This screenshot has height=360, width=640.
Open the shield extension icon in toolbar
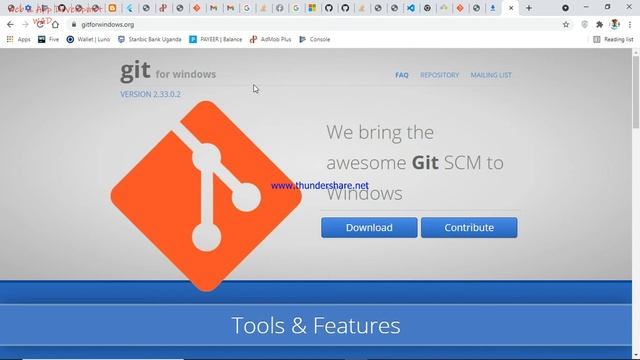click(584, 24)
